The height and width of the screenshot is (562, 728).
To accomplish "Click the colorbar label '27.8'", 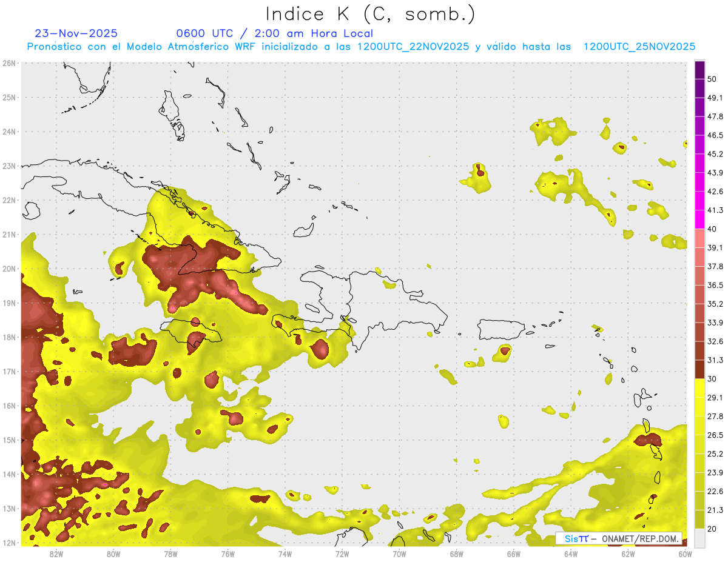I will pos(715,416).
